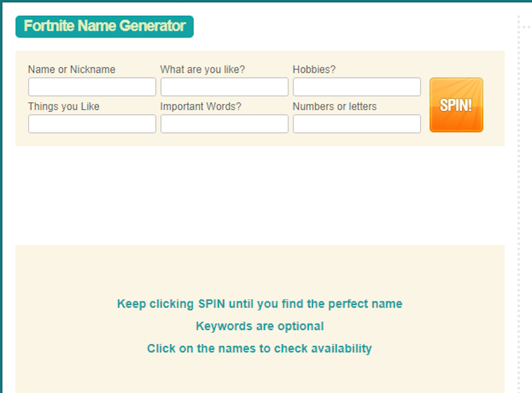Click the Fortnite Name Generator title badge

(104, 26)
